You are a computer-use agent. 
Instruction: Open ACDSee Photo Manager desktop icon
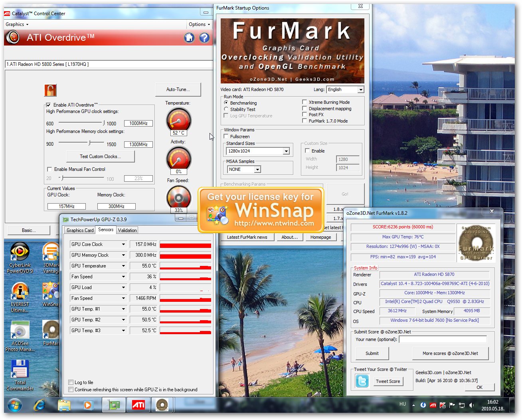pyautogui.click(x=20, y=336)
